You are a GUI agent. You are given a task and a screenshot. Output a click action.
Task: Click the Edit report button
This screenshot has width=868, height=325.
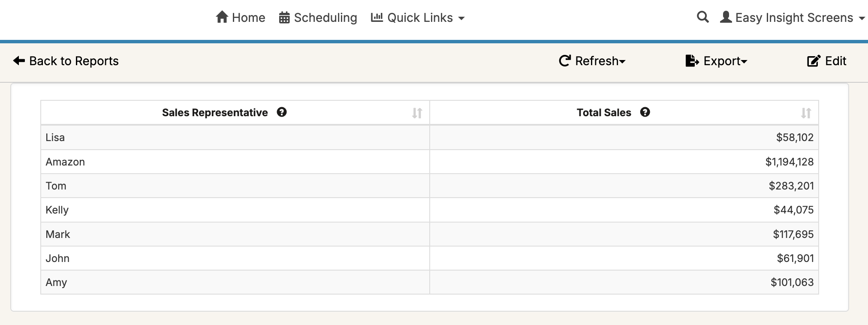click(835, 61)
